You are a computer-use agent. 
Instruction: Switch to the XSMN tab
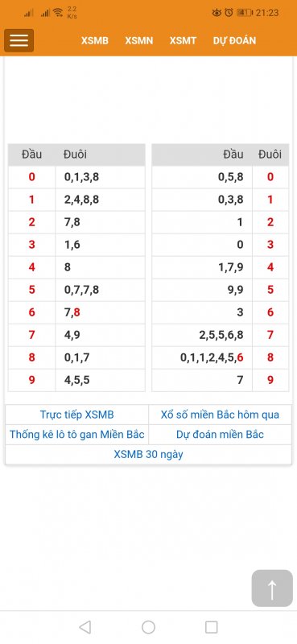click(139, 41)
